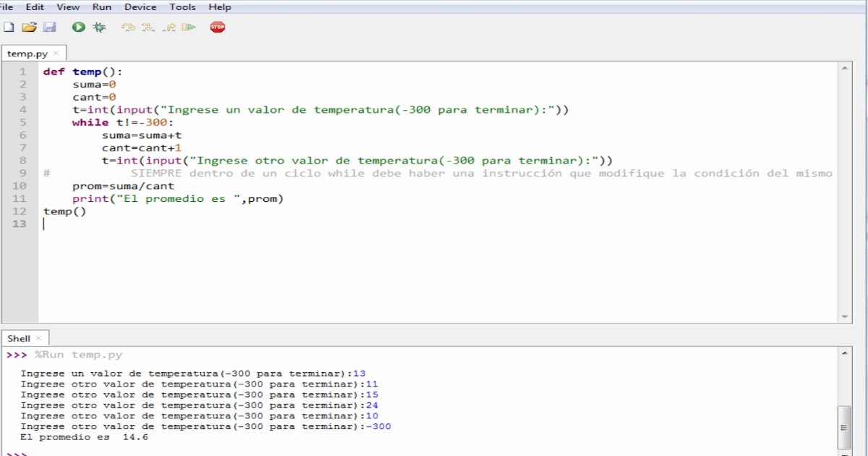This screenshot has width=868, height=456.
Task: Select the temp.py editor tab
Action: 25,52
